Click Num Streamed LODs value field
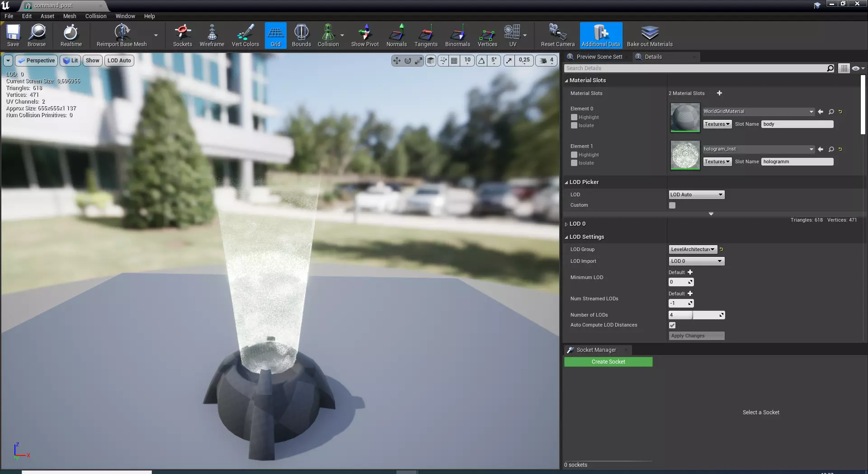 point(681,303)
